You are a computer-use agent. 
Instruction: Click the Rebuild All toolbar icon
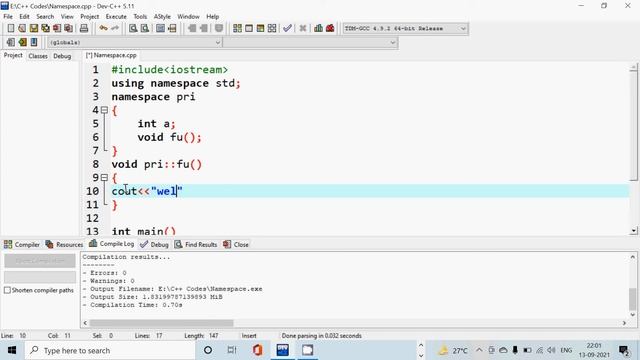[272, 28]
